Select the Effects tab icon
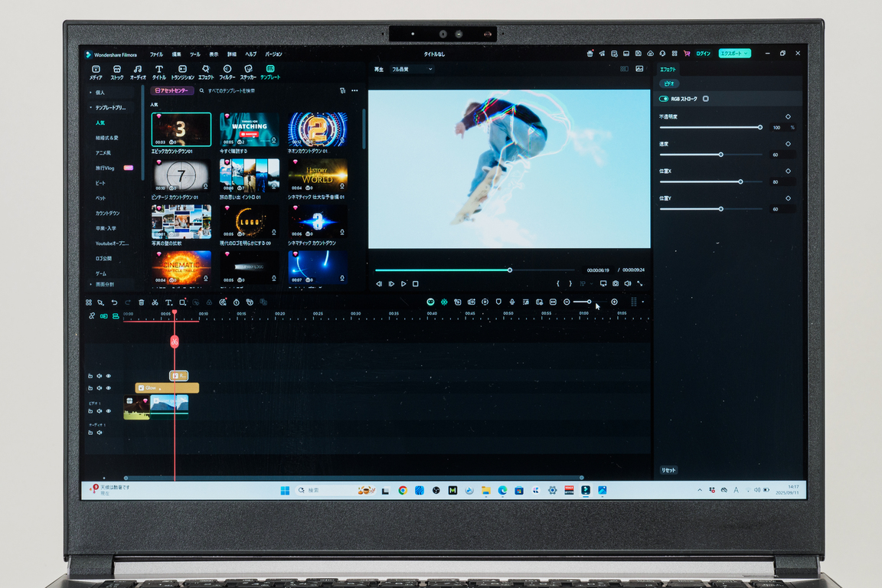 [x=206, y=72]
